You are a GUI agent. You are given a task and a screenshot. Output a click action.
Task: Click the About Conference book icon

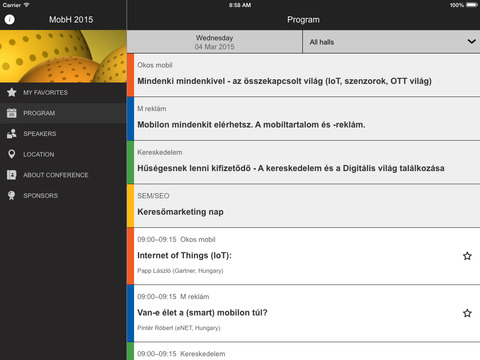point(12,175)
